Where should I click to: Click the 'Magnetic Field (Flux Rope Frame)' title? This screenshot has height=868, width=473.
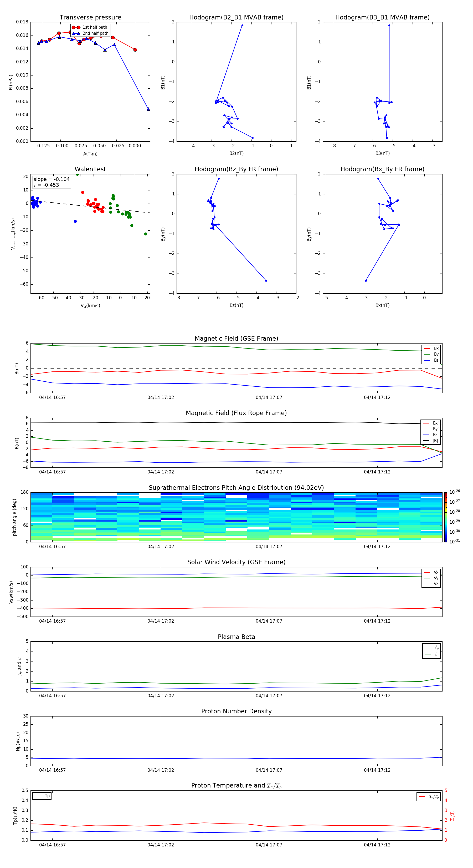(236, 413)
